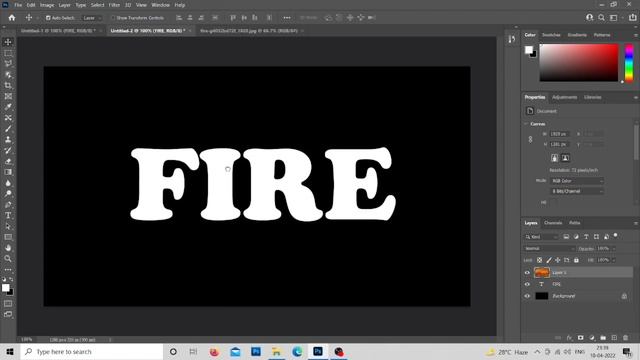The width and height of the screenshot is (640, 360).
Task: Click the layer style fx icon
Action: 569,338
